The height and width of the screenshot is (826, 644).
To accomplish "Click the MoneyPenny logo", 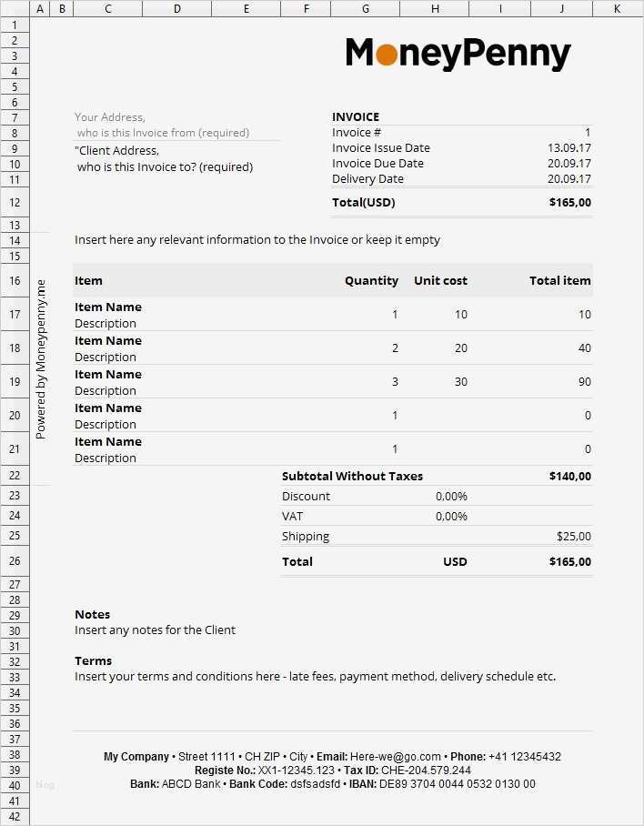I will pyautogui.click(x=458, y=55).
